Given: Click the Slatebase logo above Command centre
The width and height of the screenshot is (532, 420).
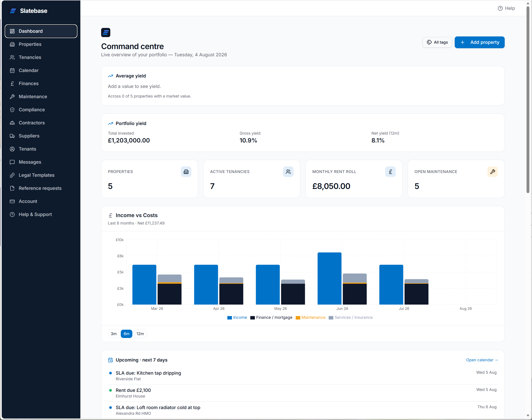Looking at the screenshot, I should tap(105, 33).
